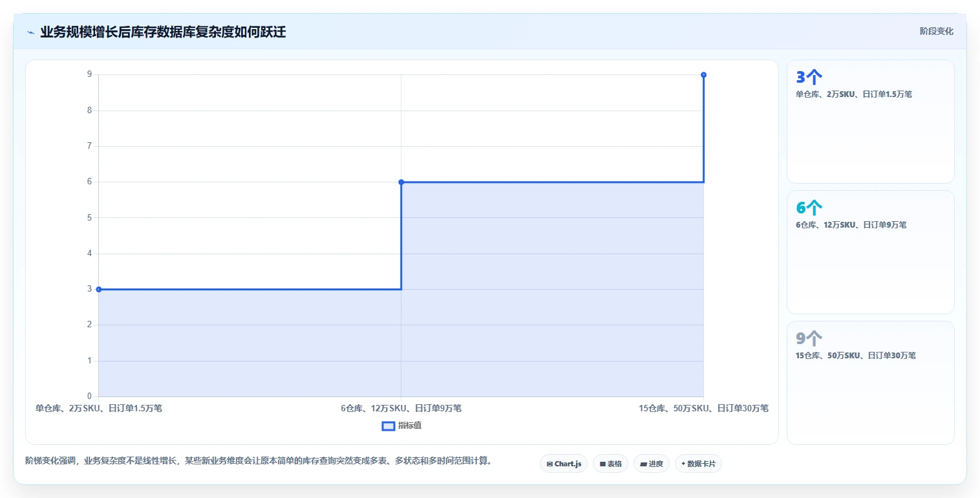980x498 pixels.
Task: Click y-axis tick label 5
Action: point(89,217)
